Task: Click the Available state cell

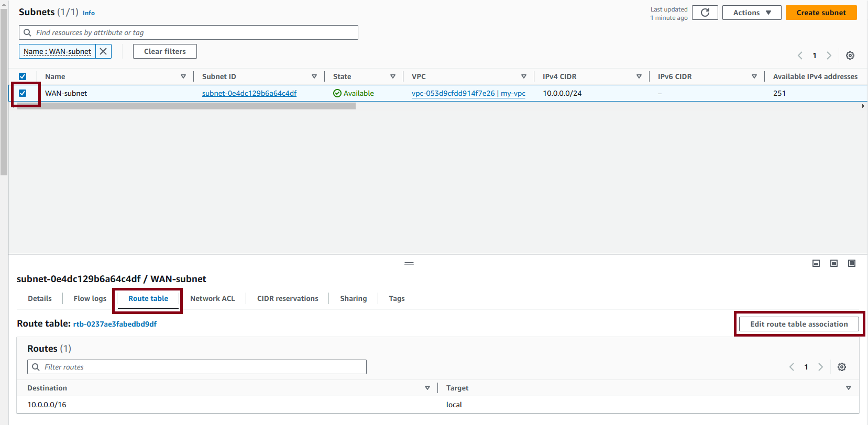Action: pyautogui.click(x=354, y=93)
